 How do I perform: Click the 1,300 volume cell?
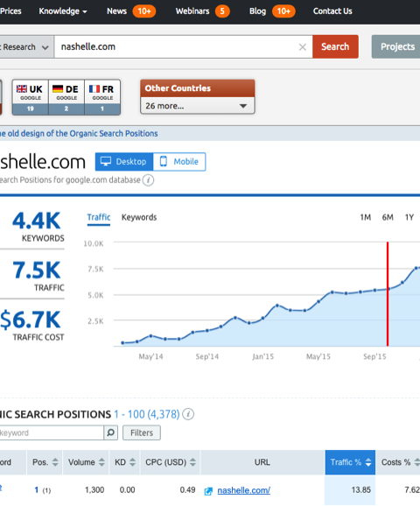coord(94,490)
